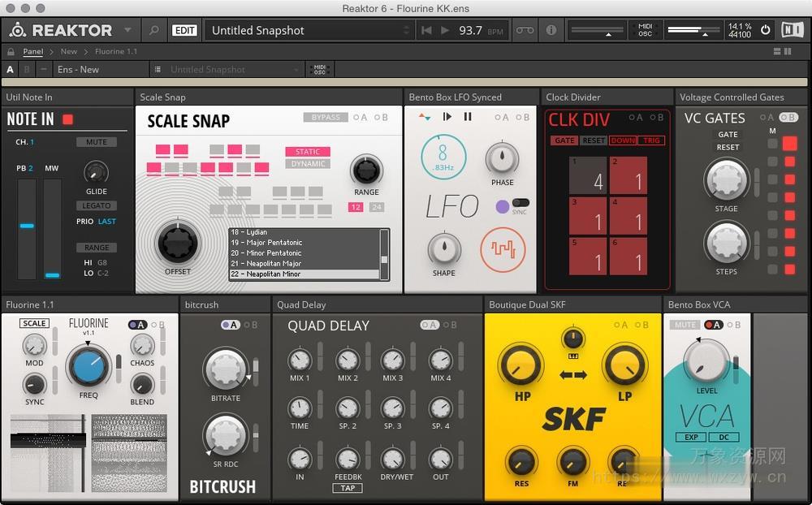Expand the Ens - New dropdown
Image resolution: width=812 pixels, height=505 pixels.
click(x=101, y=70)
